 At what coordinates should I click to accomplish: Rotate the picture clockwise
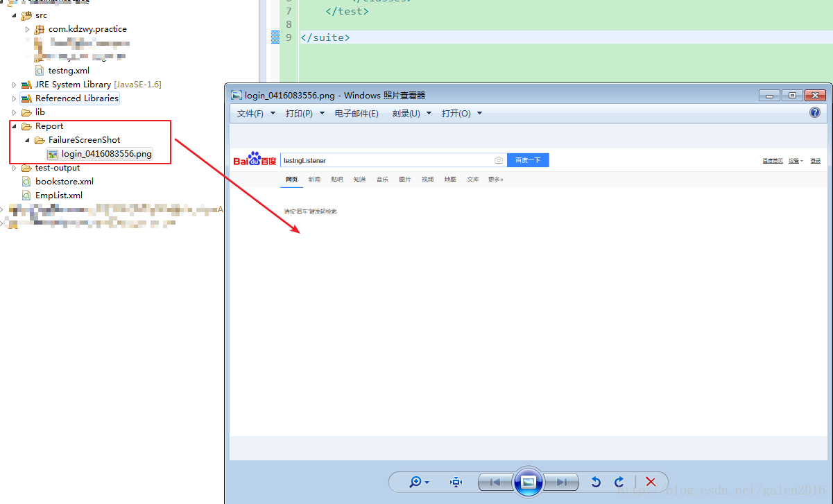[x=619, y=482]
